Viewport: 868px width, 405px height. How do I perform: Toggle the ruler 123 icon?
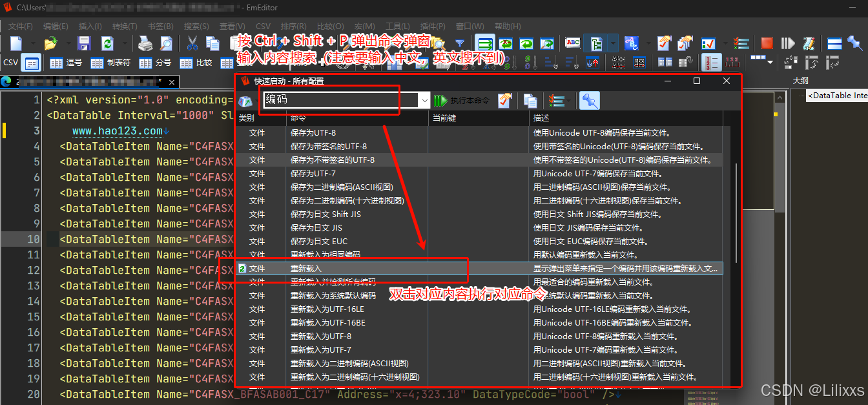click(x=732, y=63)
